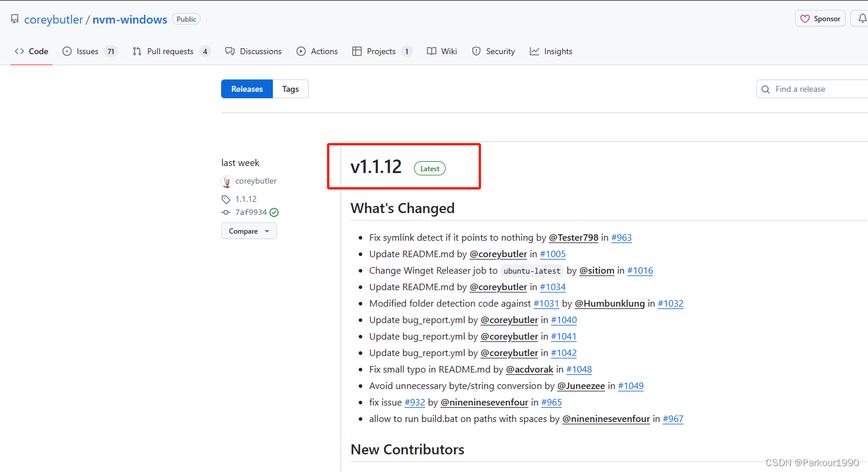The image size is (868, 472).
Task: Click the Pull requests branch icon
Action: click(137, 51)
